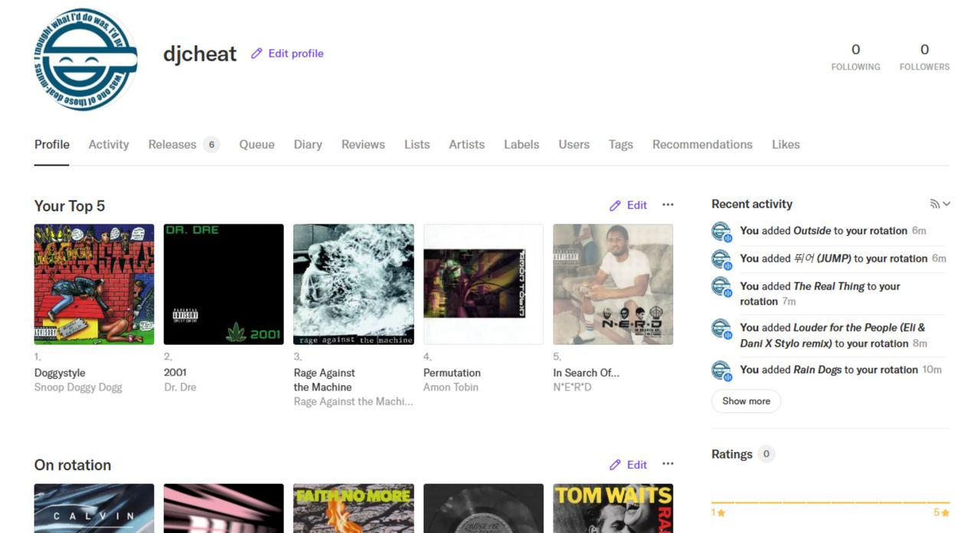Click the avatar icon beside the Outside activity
The height and width of the screenshot is (533, 980).
pos(721,231)
